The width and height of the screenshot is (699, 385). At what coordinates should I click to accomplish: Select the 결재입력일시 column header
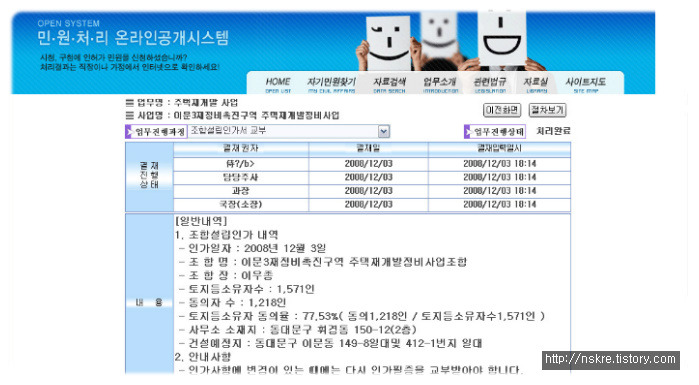point(499,148)
